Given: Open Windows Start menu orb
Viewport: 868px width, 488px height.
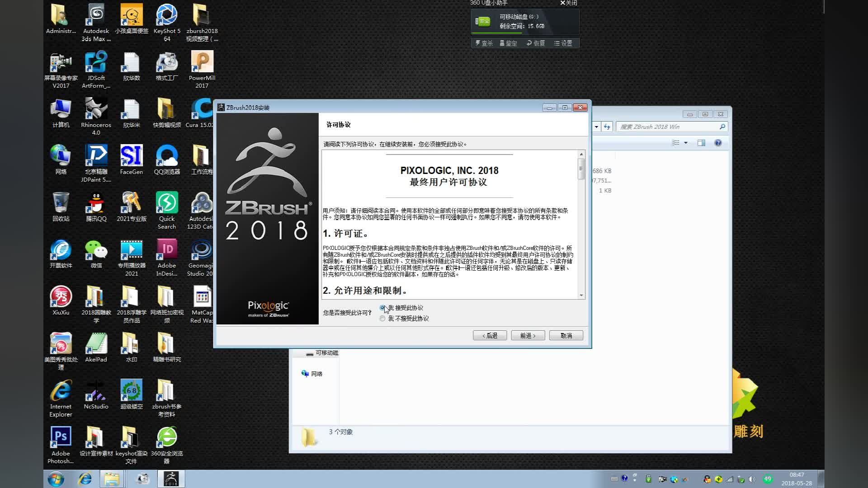Looking at the screenshot, I should tap(56, 479).
